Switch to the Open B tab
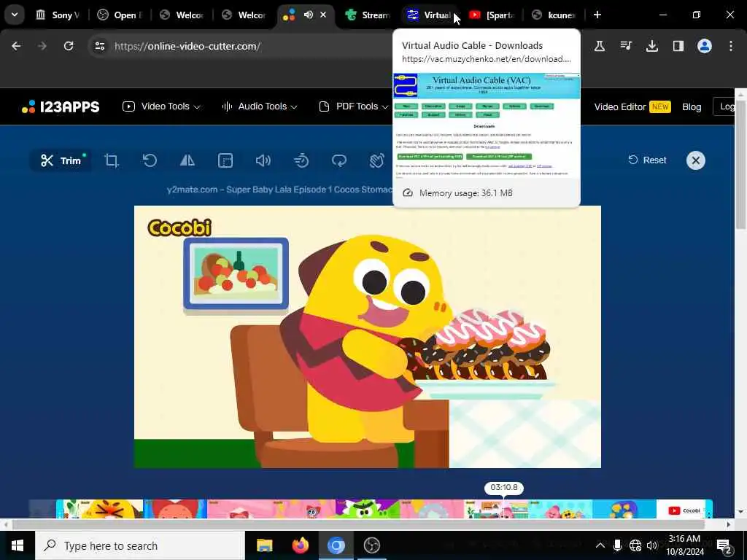Screen dimensions: 747x560 (119, 15)
